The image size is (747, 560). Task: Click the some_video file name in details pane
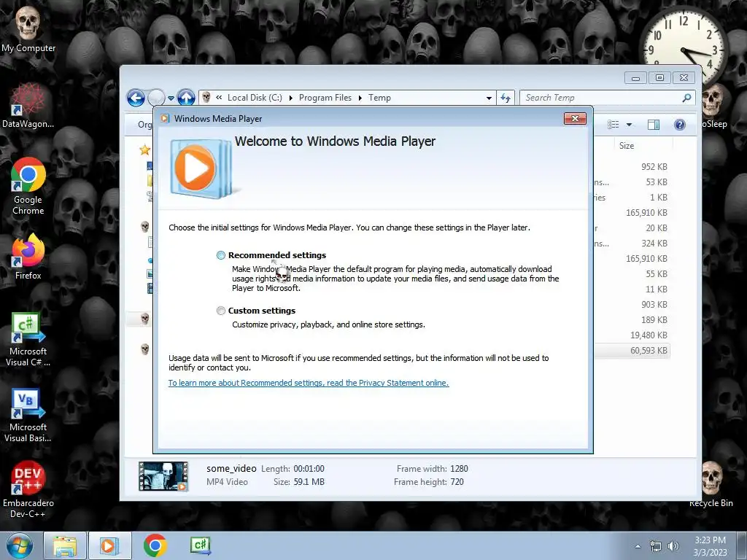[x=231, y=469]
